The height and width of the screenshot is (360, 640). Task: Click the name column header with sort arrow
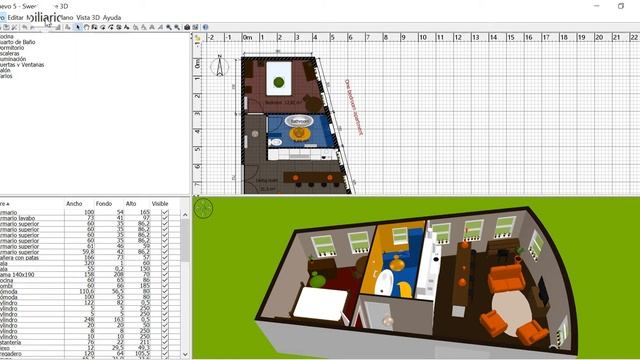click(32, 203)
